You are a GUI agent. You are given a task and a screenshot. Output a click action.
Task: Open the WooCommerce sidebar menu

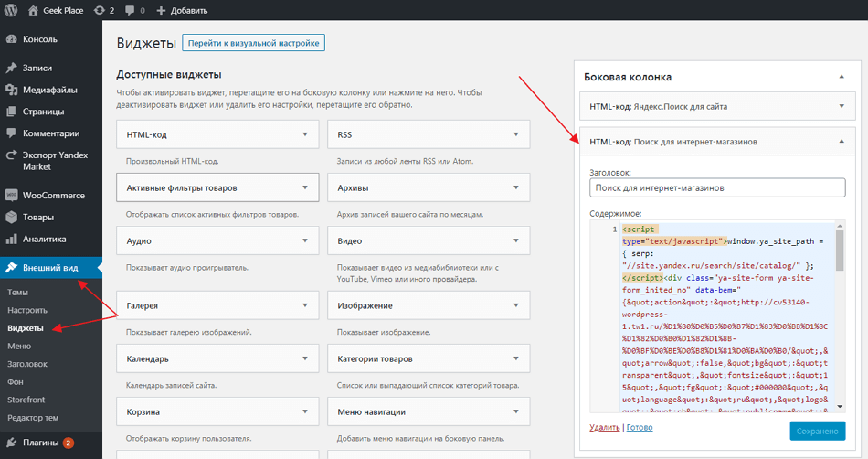coord(53,195)
